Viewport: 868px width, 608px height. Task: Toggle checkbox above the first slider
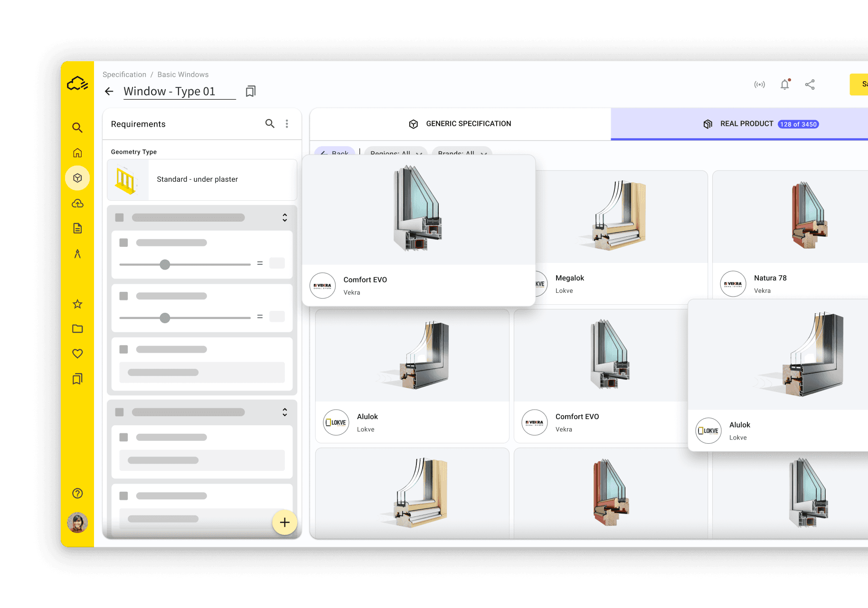tap(124, 243)
